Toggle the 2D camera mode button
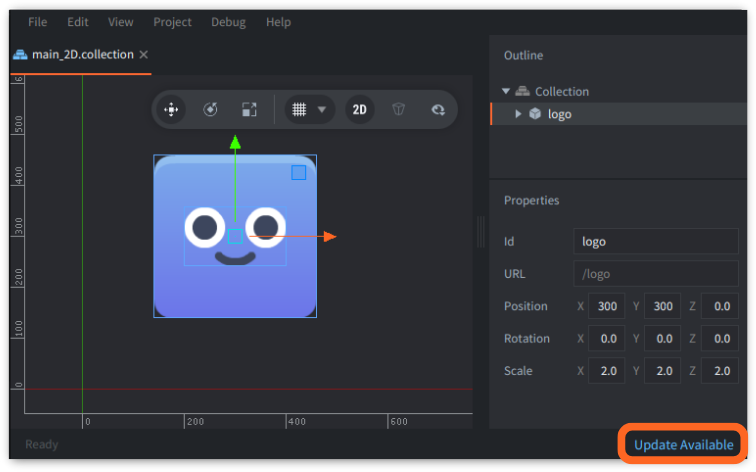 click(360, 110)
